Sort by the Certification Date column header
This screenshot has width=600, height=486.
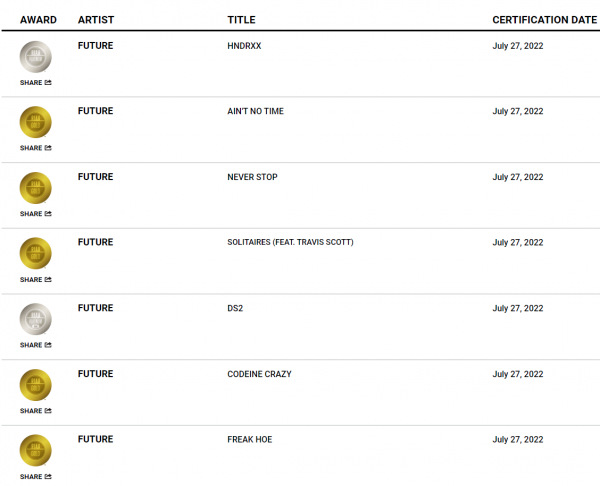545,20
